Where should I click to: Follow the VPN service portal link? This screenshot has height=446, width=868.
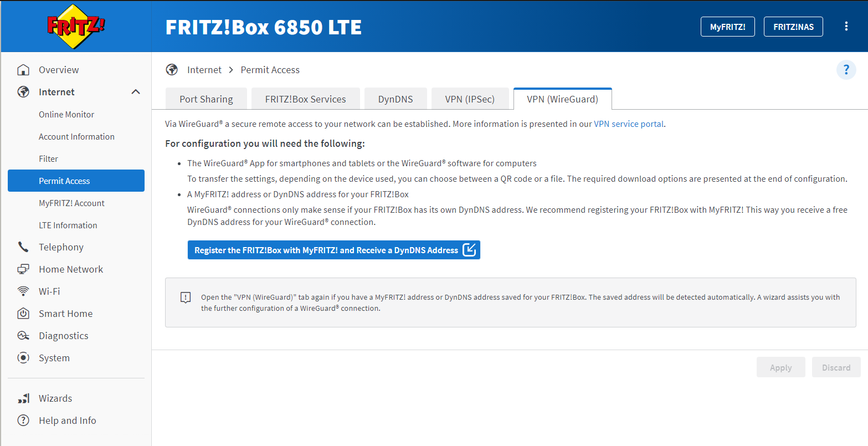coord(629,124)
